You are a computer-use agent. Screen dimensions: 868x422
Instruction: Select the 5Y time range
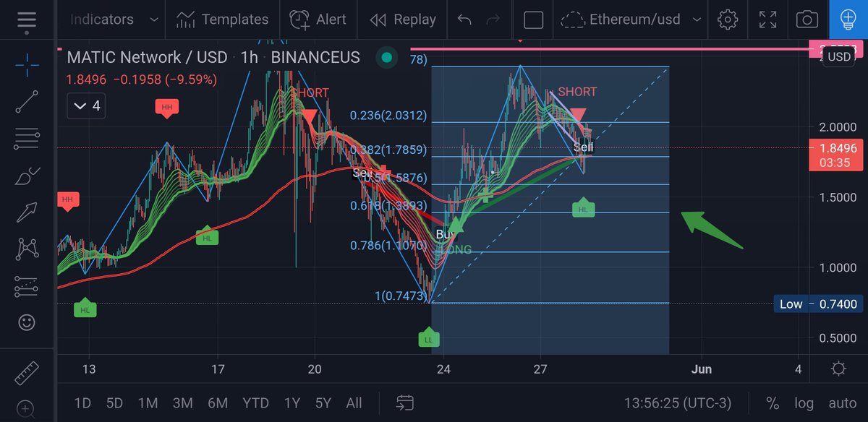pos(323,402)
